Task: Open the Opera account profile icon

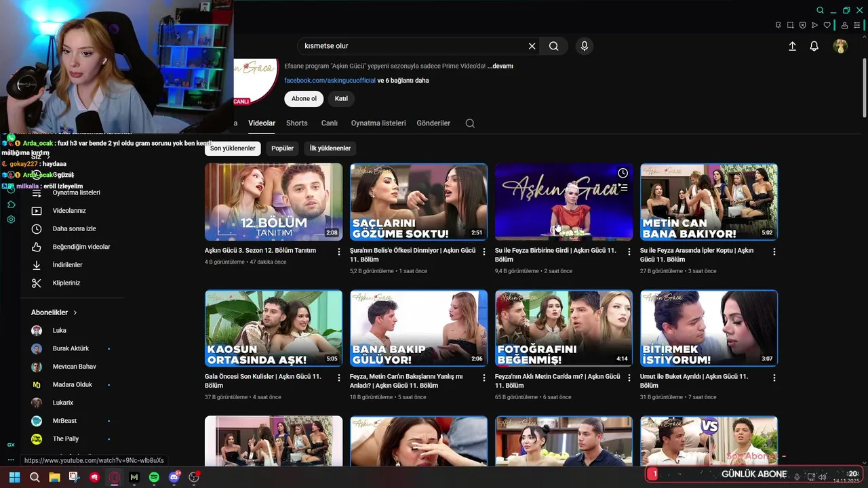Action: 844,25
